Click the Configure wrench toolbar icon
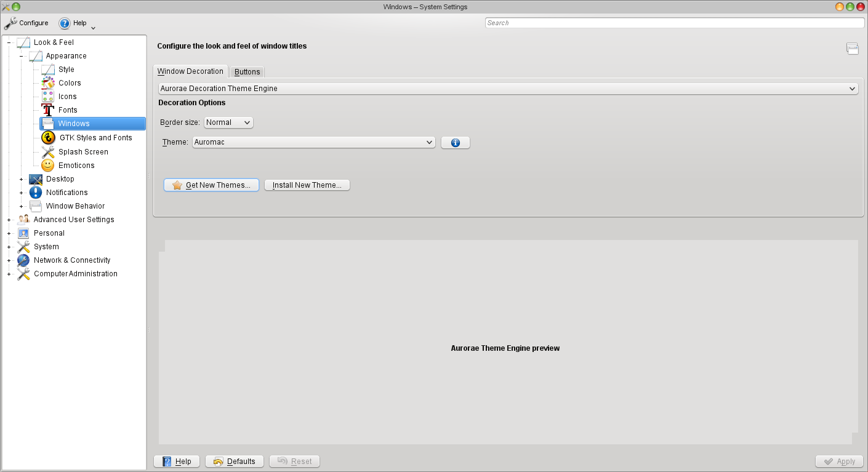 10,23
